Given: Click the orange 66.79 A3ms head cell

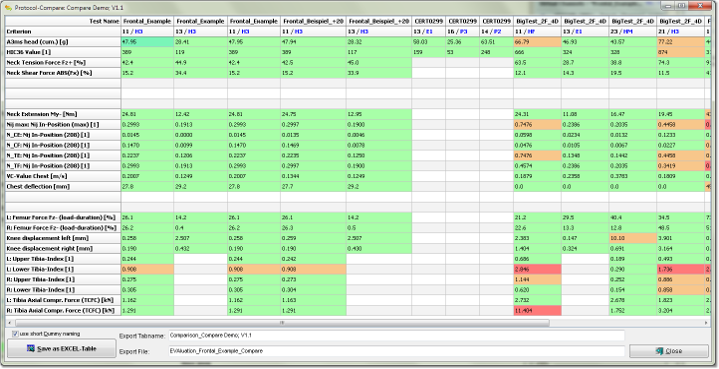Looking at the screenshot, I should tap(537, 42).
